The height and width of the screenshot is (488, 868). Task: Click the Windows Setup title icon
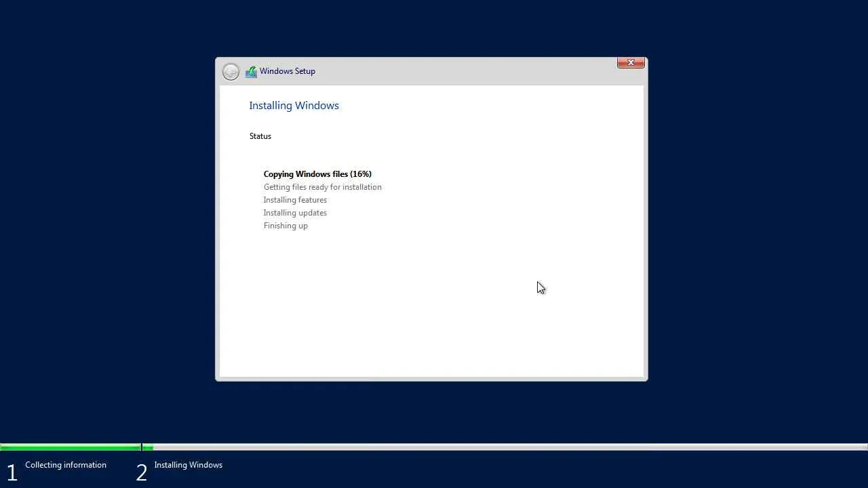coord(251,71)
